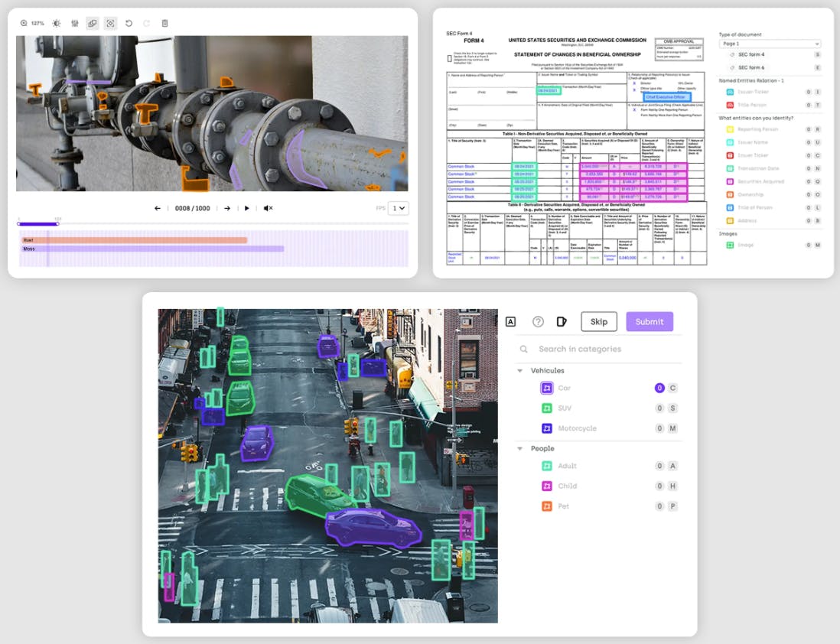Choose the SEC form 6 option

751,67
